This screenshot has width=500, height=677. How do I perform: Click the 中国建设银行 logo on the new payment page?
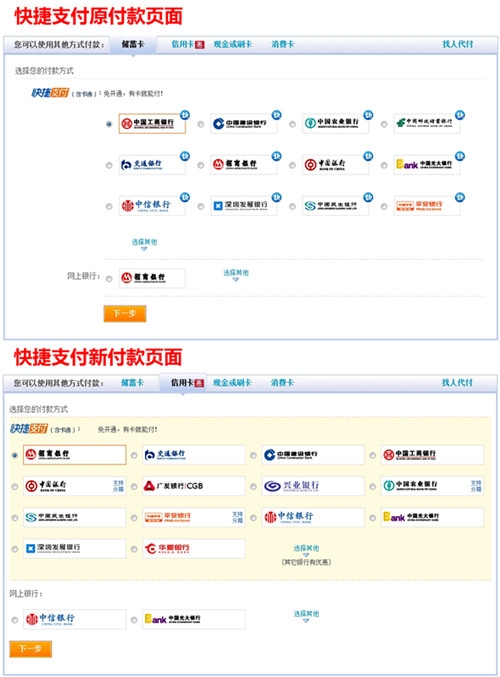(x=313, y=455)
